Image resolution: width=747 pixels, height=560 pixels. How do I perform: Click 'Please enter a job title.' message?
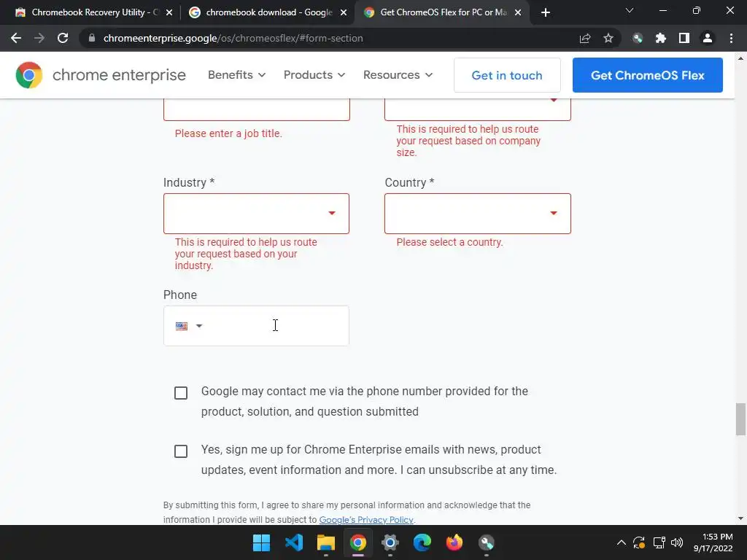pos(228,133)
